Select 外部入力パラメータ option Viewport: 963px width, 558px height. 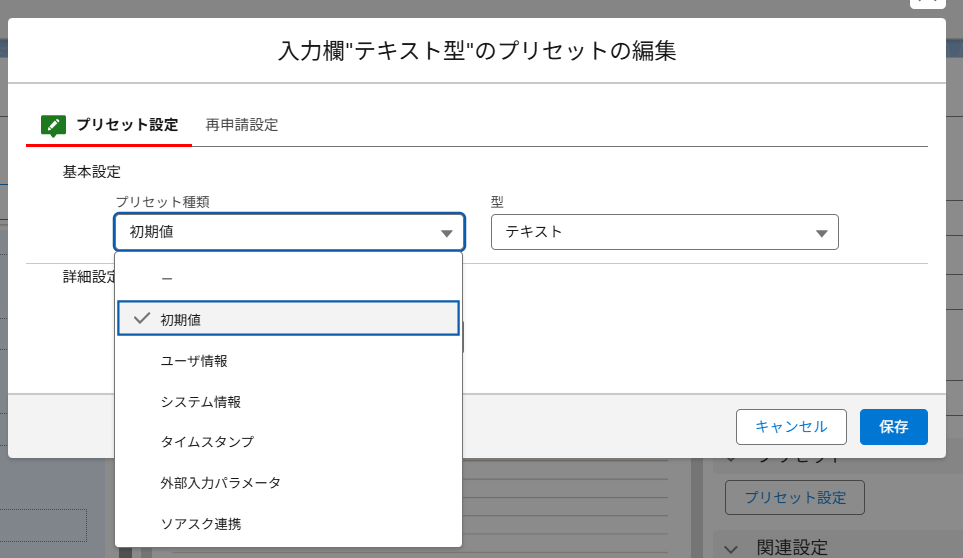220,482
